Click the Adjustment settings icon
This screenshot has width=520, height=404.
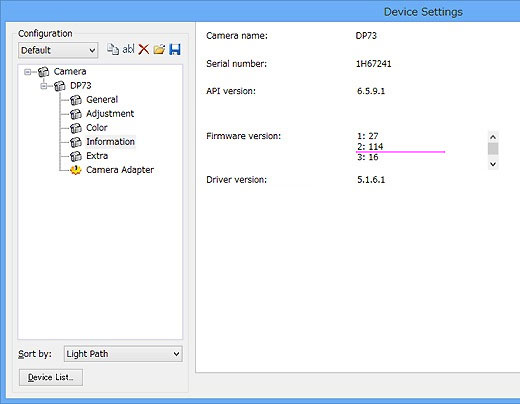pos(76,114)
